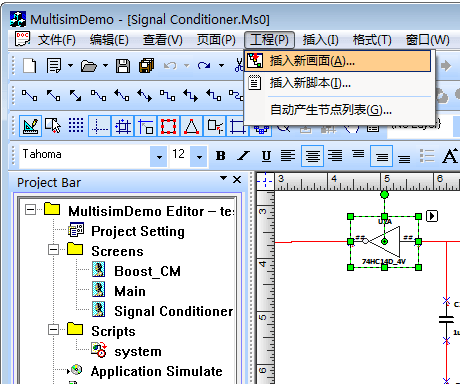
Task: Click the Redo arrow icon
Action: tap(204, 66)
